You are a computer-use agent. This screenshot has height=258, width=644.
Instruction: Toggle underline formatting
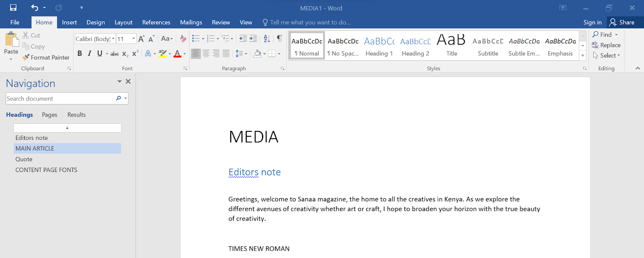(99, 53)
